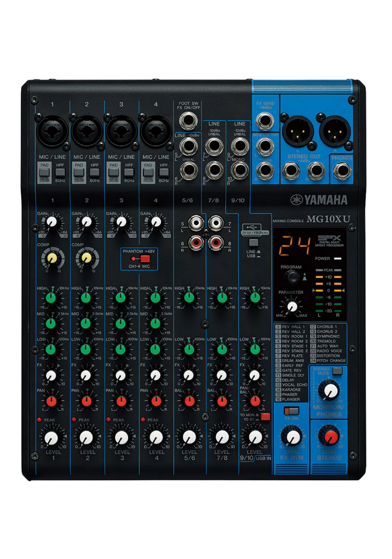
Task: Adjust the channel 1 red PAN knob
Action: pos(51,401)
